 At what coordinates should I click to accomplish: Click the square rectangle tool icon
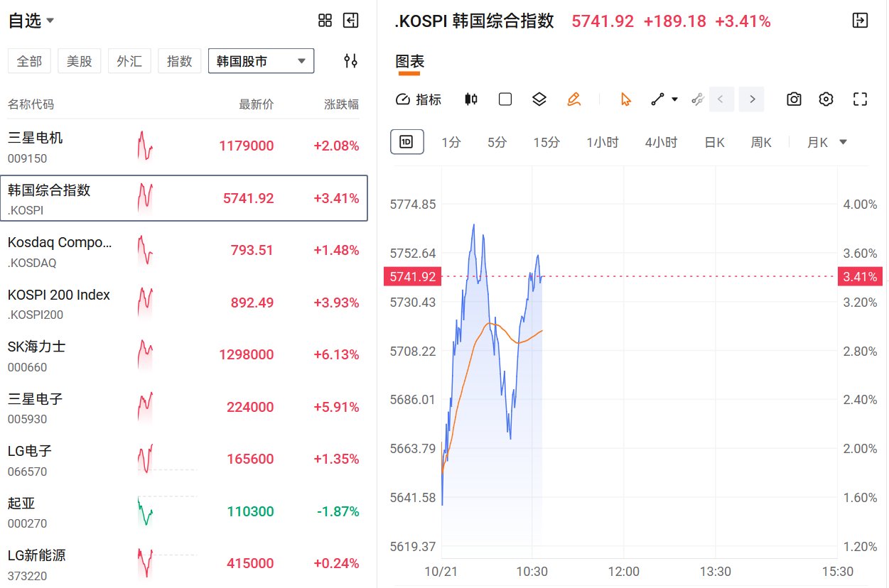tap(505, 99)
